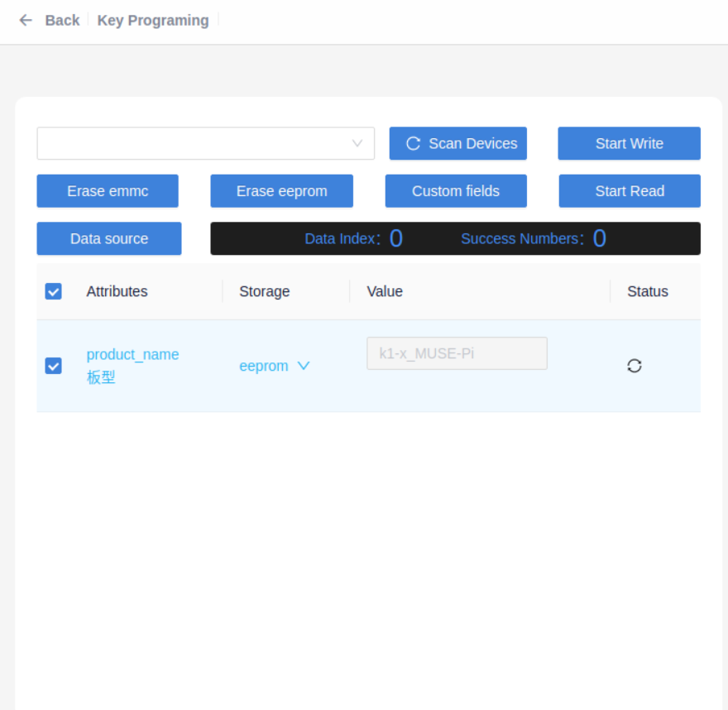Click the back arrow icon
Image resolution: width=728 pixels, height=710 pixels.
coord(26,21)
